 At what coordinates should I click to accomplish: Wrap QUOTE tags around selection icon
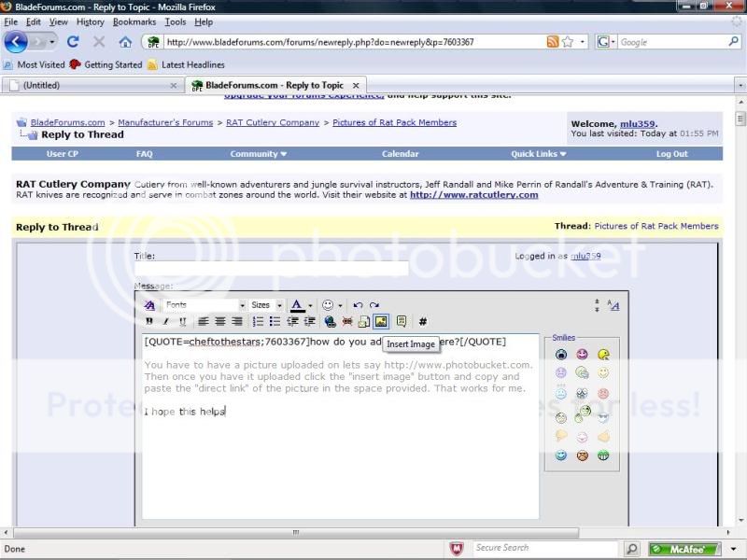(x=402, y=321)
